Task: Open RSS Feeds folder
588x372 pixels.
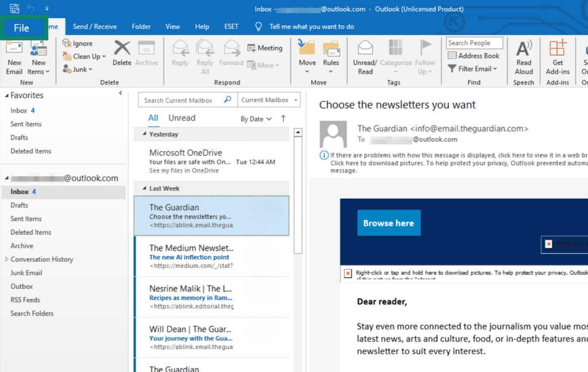Action: (x=25, y=300)
